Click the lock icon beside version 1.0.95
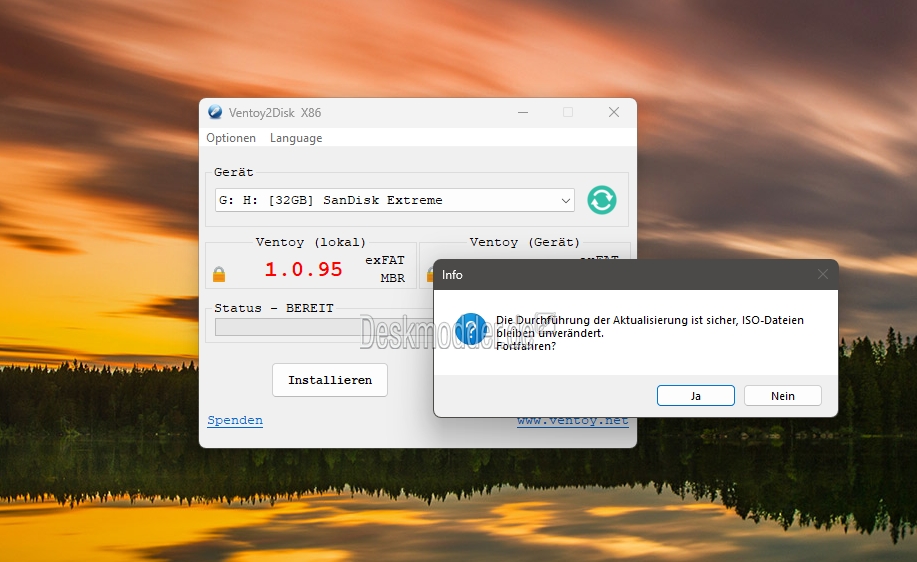This screenshot has width=917, height=562. tap(219, 274)
